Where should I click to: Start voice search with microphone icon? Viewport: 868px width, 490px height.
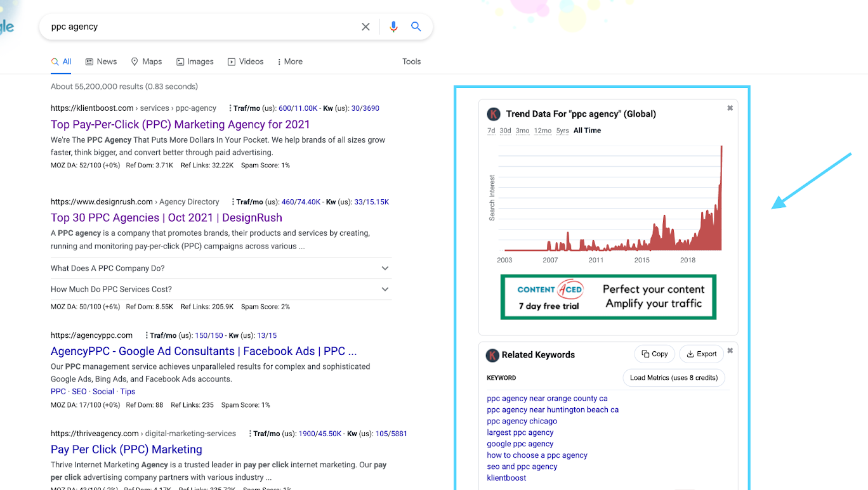coord(393,27)
